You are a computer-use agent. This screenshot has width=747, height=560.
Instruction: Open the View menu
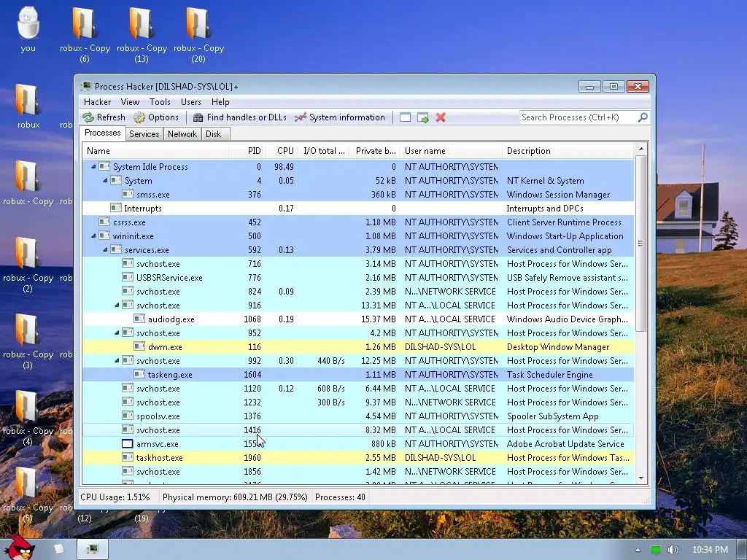(x=130, y=102)
